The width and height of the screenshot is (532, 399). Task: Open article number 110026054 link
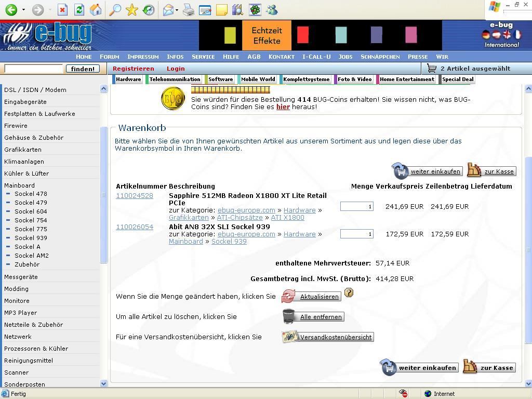tap(135, 227)
